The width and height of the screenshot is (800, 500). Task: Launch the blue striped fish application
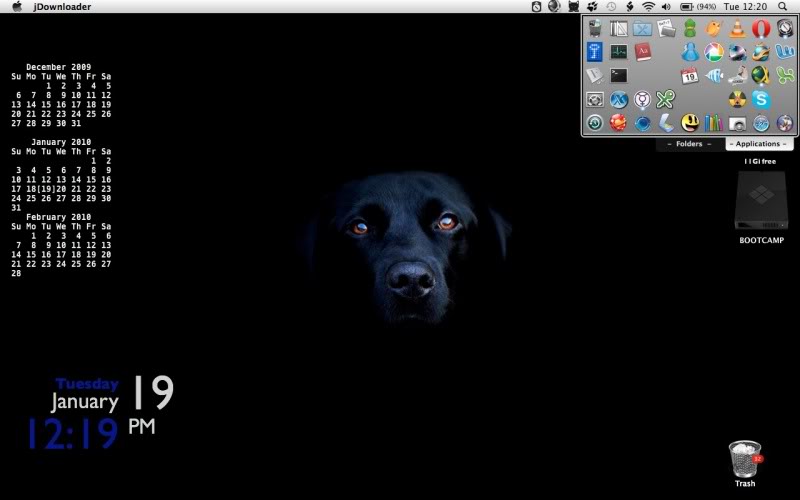[x=714, y=76]
